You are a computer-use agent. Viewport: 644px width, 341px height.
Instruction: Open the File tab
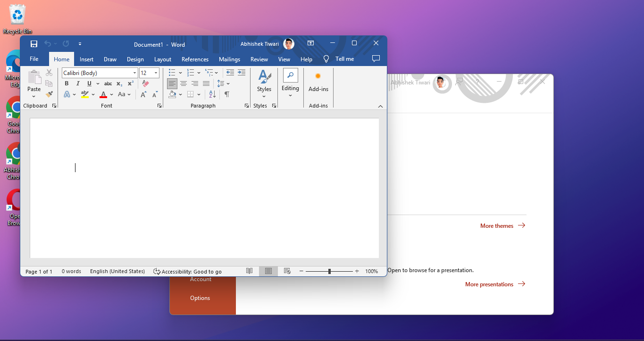tap(34, 59)
